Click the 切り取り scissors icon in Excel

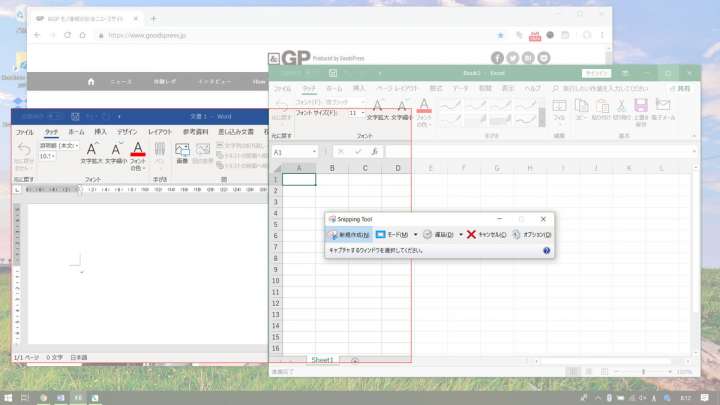[x=621, y=106]
